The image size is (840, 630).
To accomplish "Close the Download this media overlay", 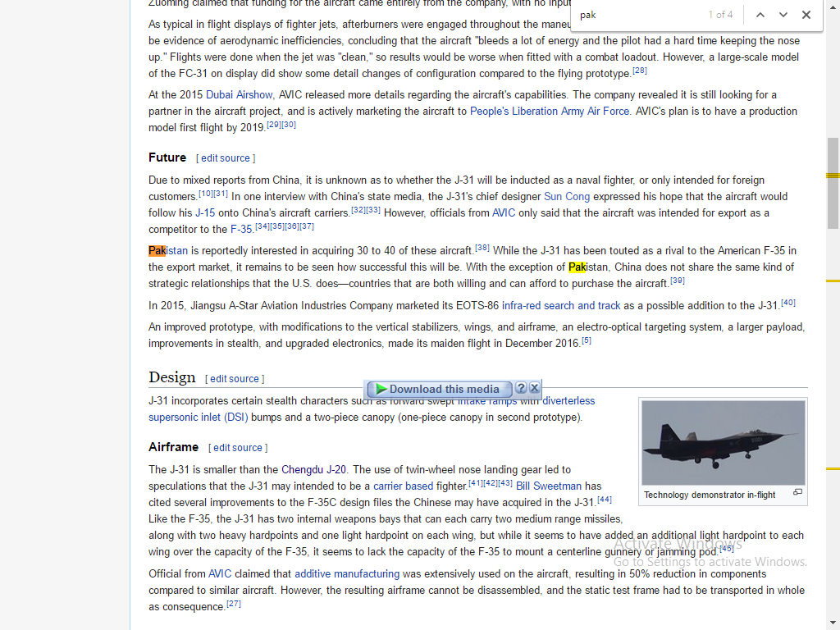I will (534, 388).
